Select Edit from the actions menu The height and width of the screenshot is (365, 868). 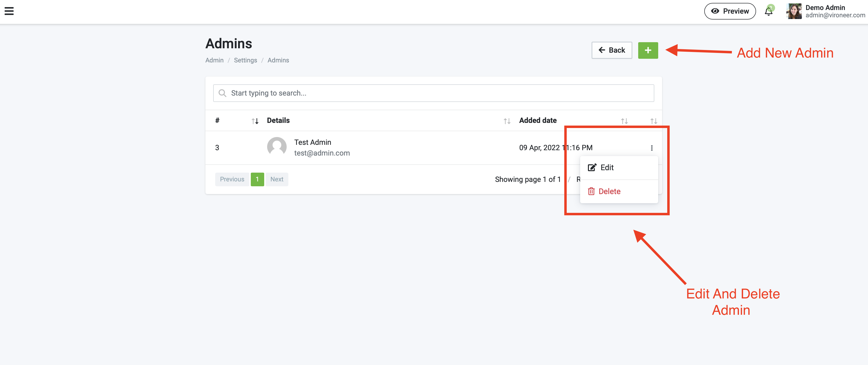tap(607, 167)
